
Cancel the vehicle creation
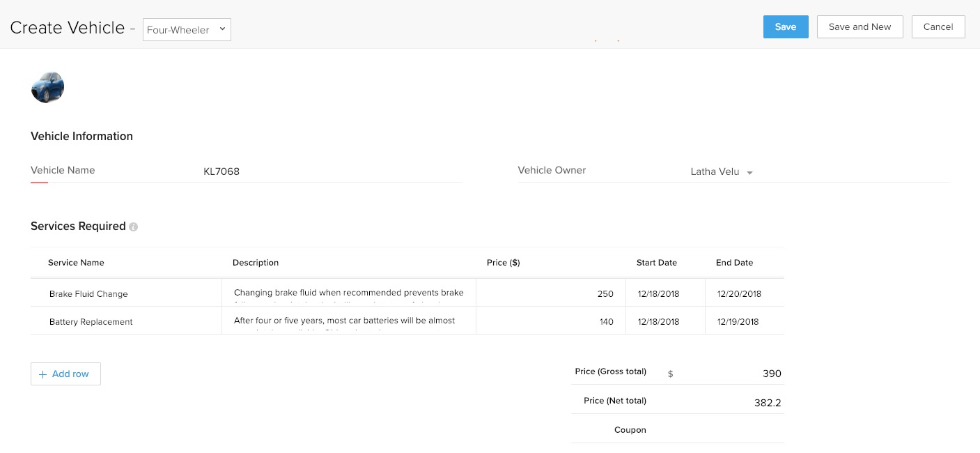coord(938,27)
